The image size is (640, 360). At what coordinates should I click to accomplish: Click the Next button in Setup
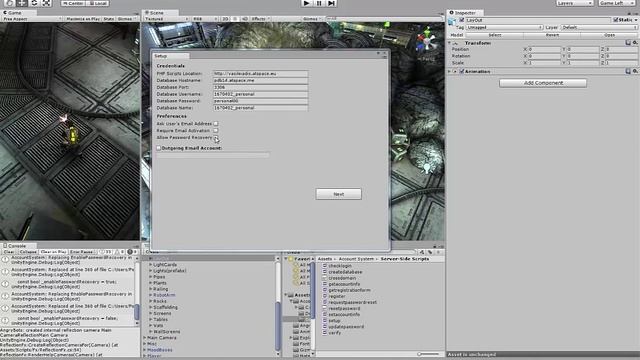pos(338,194)
